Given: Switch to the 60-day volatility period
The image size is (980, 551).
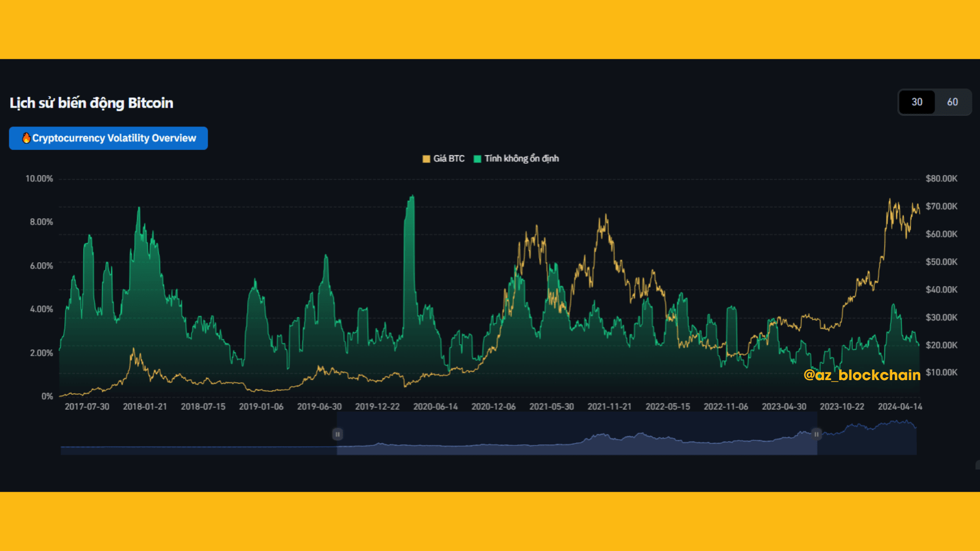Looking at the screenshot, I should (x=952, y=102).
